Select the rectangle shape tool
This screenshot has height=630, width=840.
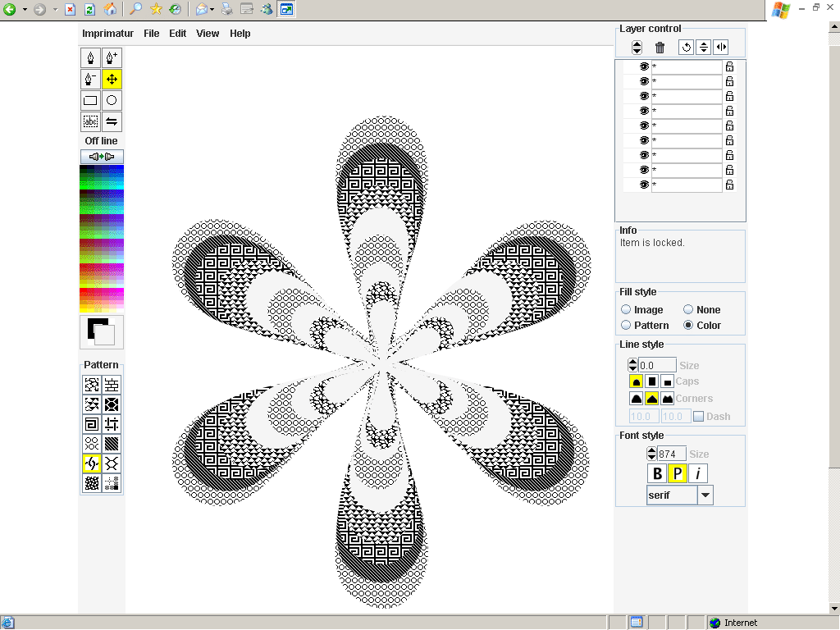(91, 100)
